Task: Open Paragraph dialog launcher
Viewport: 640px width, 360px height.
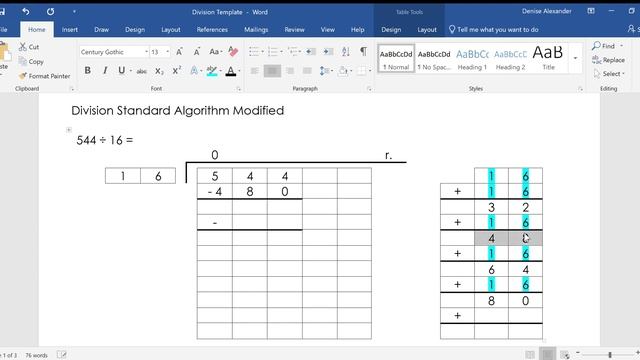Action: tap(369, 89)
